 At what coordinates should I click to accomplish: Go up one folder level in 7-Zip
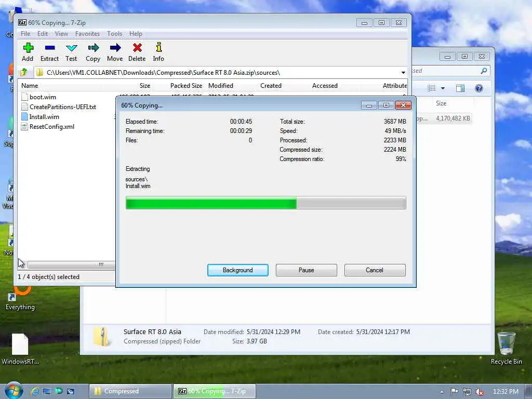coord(24,72)
